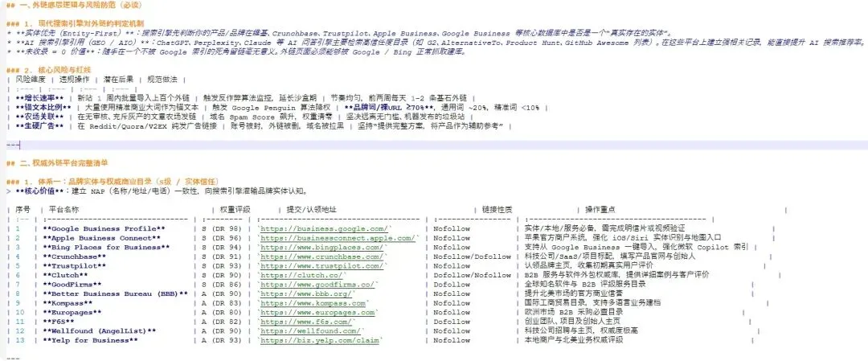Viewport: 868px width, 361px height.
Task: Click the '**农场关联**' risk row label
Action: (x=39, y=117)
